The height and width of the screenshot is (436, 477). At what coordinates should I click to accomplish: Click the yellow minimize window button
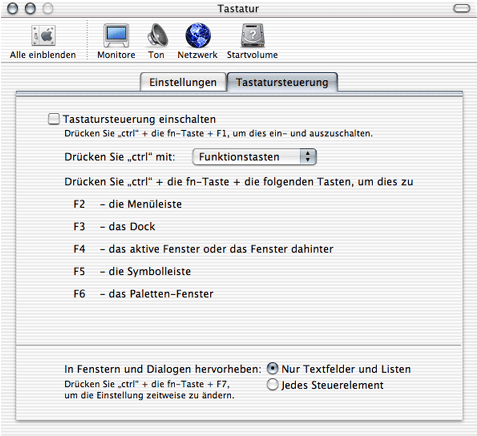[30, 8]
